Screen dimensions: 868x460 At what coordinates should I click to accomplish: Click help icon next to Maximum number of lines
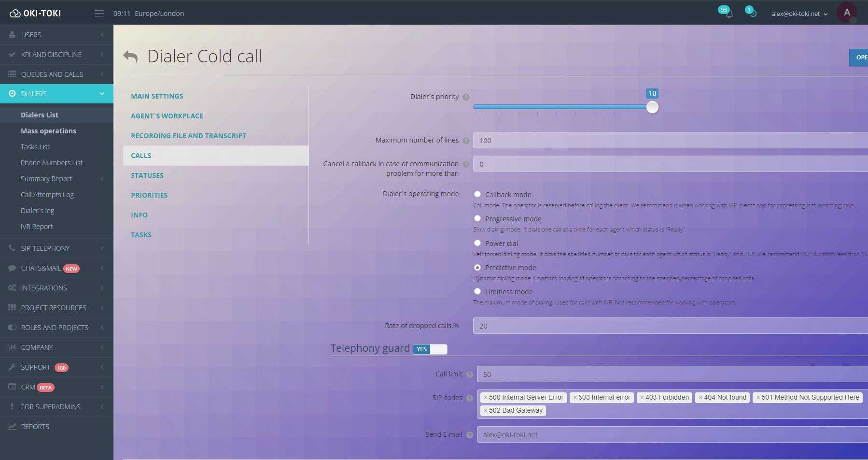(466, 141)
